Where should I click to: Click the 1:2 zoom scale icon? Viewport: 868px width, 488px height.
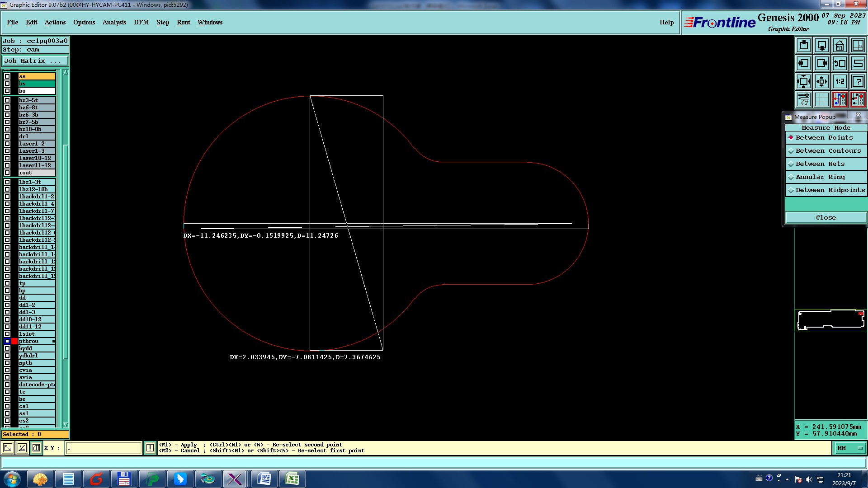point(840,81)
